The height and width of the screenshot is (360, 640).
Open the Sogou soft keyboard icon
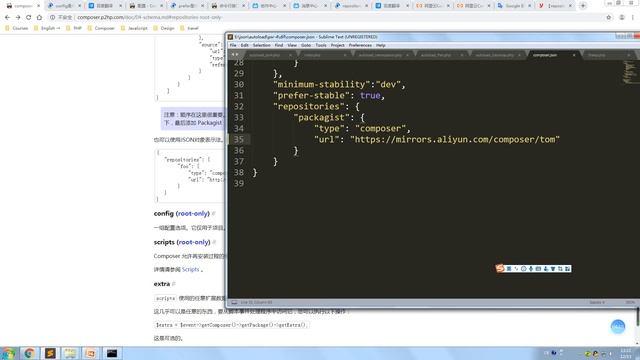[538, 269]
